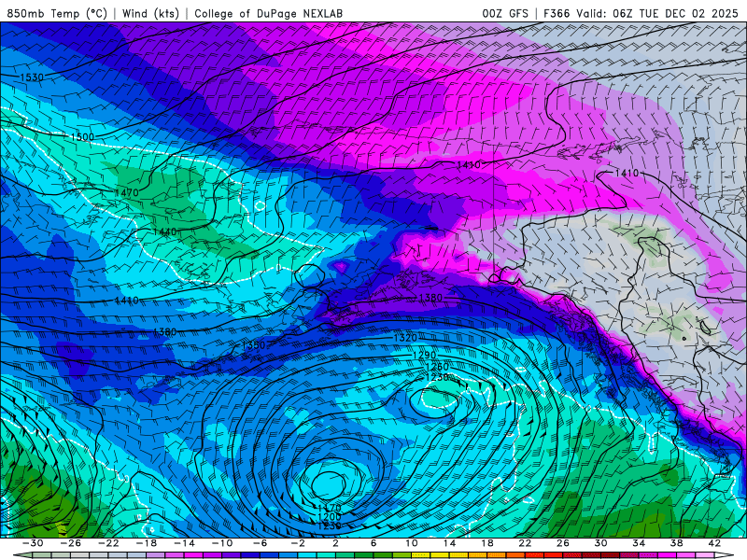This screenshot has width=747, height=560.
Task: Select the 1470 contour label
Action: (127, 192)
